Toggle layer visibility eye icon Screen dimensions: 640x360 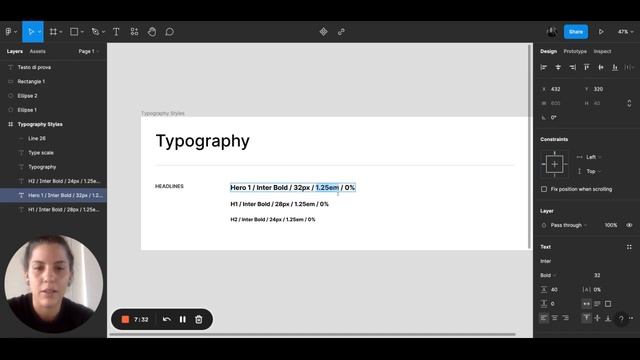coord(629,225)
